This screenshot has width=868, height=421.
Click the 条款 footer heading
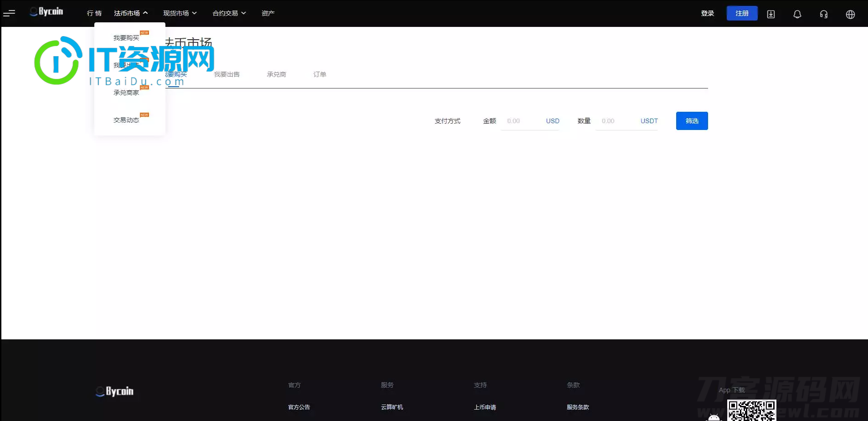(573, 385)
